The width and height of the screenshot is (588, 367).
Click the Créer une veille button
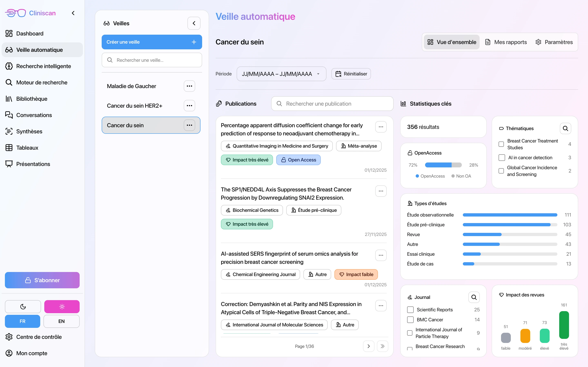[x=152, y=42]
